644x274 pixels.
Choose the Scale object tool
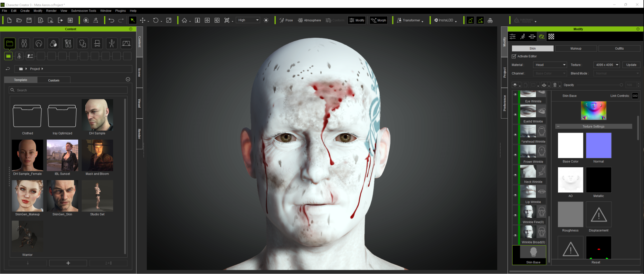(169, 20)
